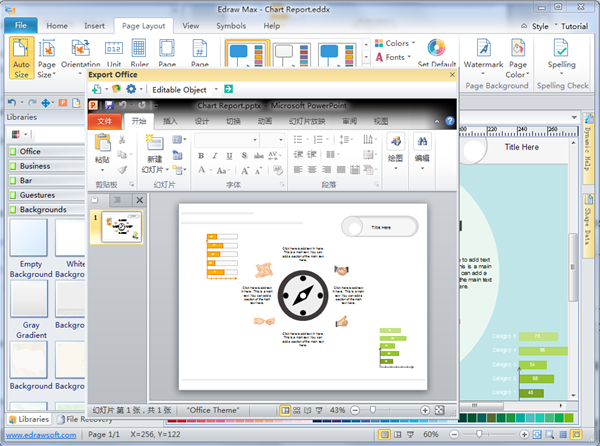Click the Paste icon in PowerPoint
The image size is (600, 446).
(x=103, y=149)
